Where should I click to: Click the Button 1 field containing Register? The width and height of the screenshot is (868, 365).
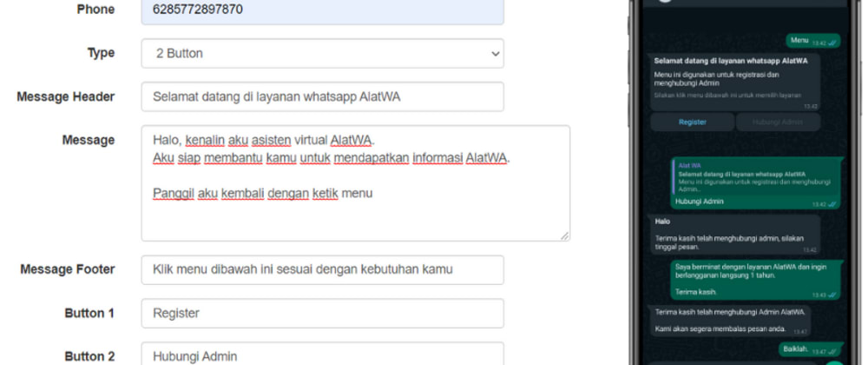tap(322, 314)
